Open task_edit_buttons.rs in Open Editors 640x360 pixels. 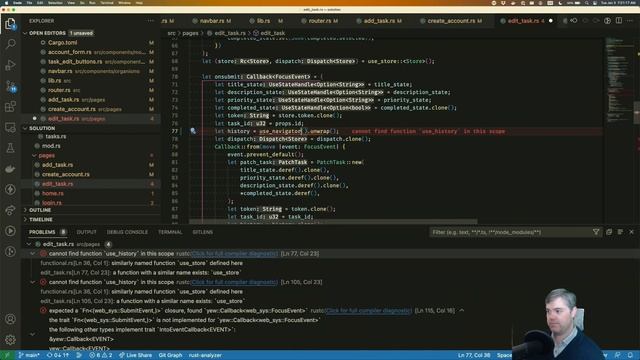coord(75,62)
